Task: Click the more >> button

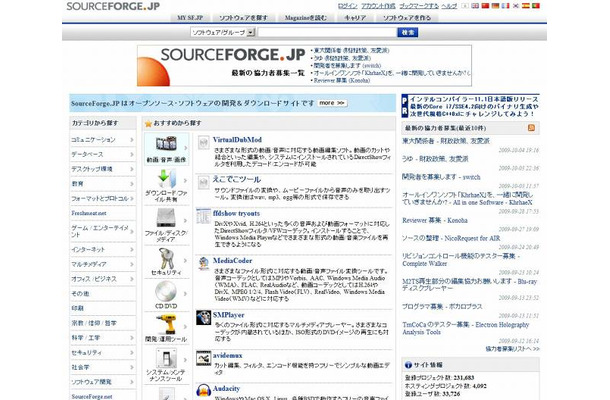Action: click(x=332, y=103)
